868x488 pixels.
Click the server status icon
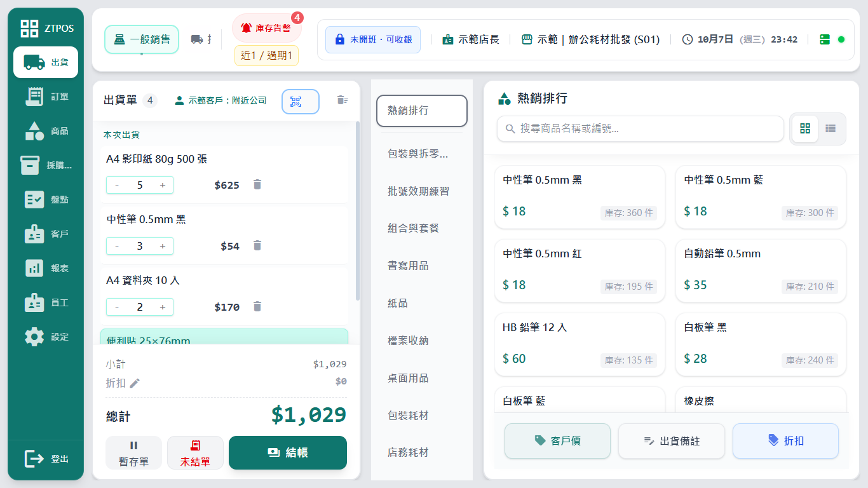click(x=825, y=39)
